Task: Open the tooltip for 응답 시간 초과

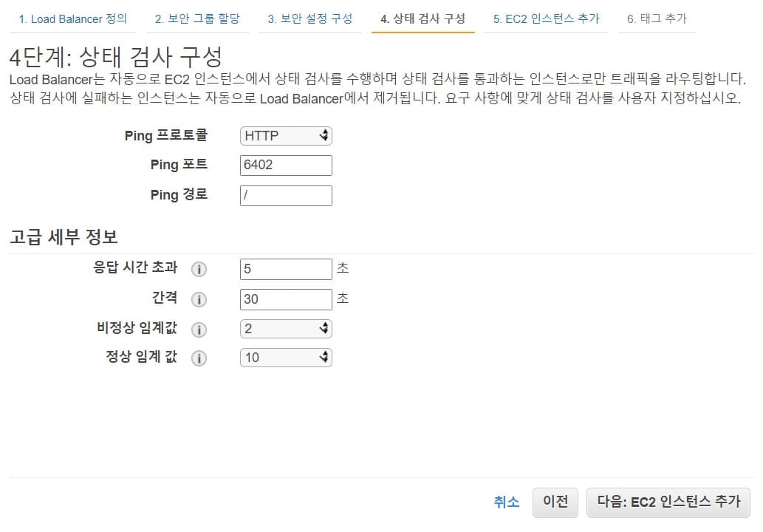Action: coord(199,269)
